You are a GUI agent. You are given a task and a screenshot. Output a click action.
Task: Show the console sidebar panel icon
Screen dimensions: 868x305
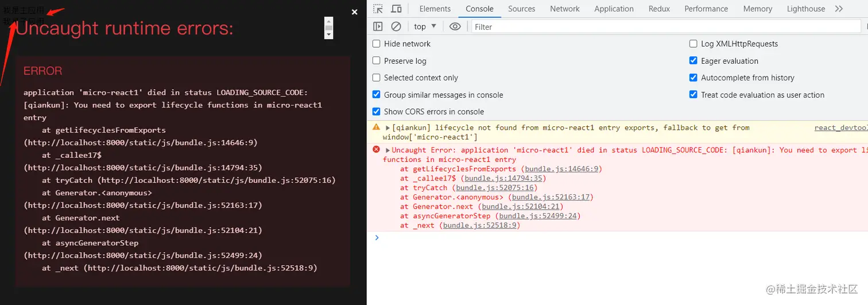point(378,26)
